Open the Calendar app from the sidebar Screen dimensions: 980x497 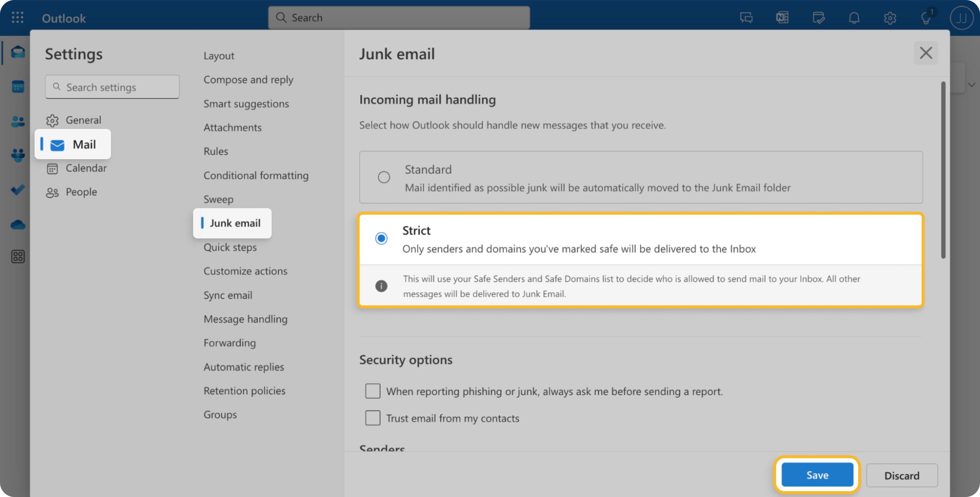pos(17,86)
